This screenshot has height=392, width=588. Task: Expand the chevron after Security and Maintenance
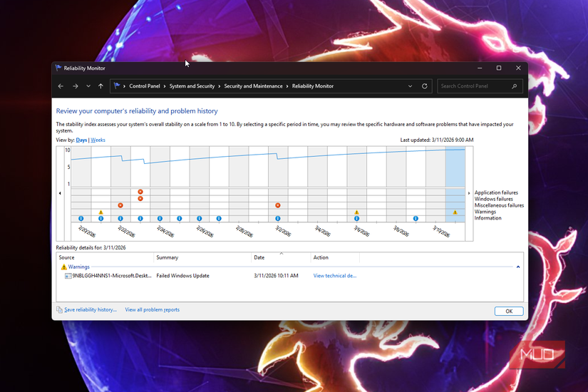287,86
